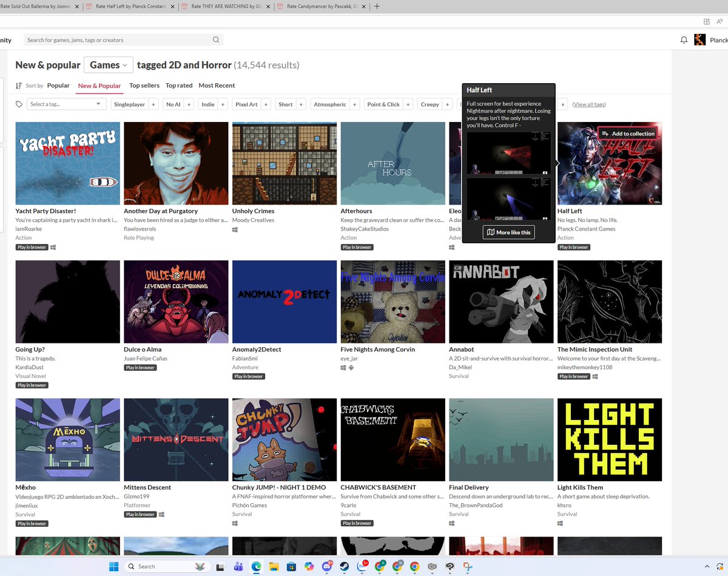This screenshot has width=728, height=576.
Task: Select the New & Popular tab
Action: tap(99, 86)
